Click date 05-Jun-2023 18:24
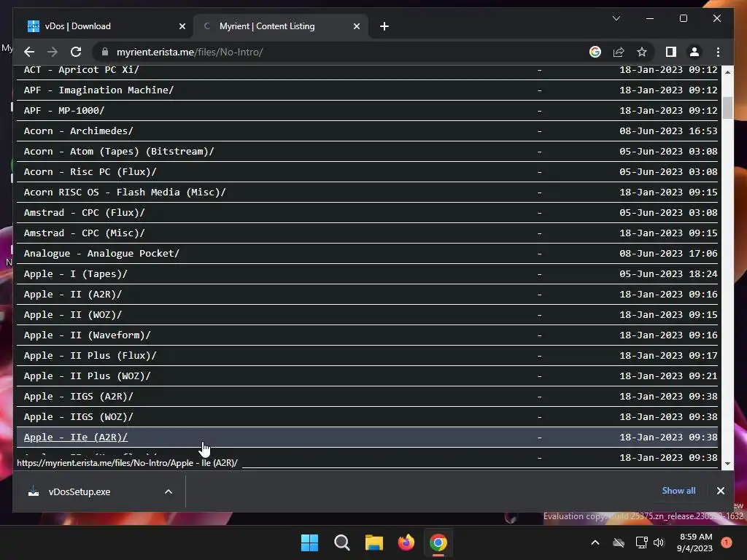Viewport: 747px width, 560px height. pos(668,274)
